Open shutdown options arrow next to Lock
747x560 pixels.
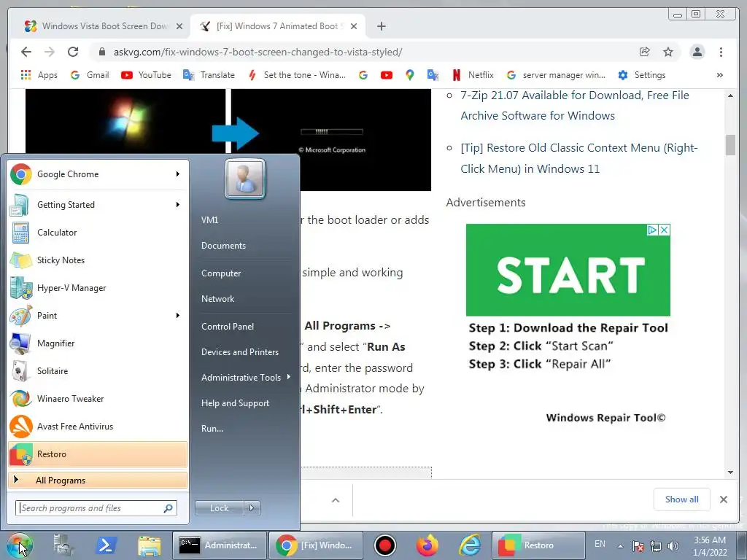click(252, 508)
